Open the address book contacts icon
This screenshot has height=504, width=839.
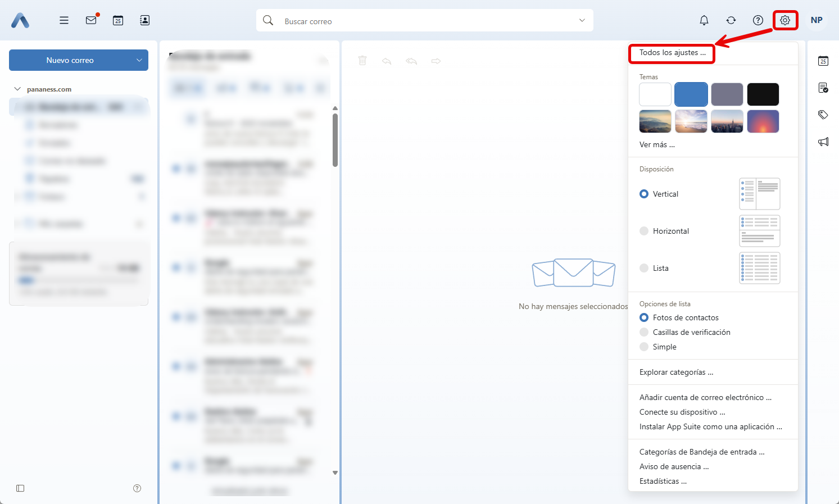[144, 20]
